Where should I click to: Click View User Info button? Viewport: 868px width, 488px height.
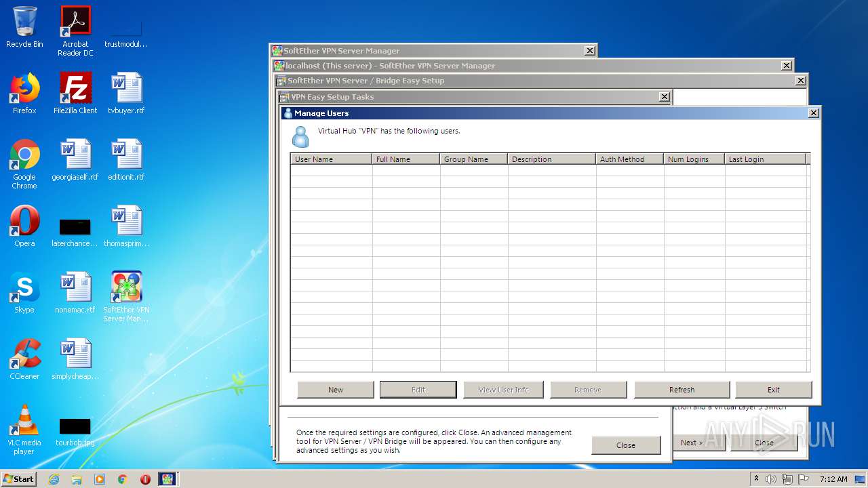tap(504, 390)
